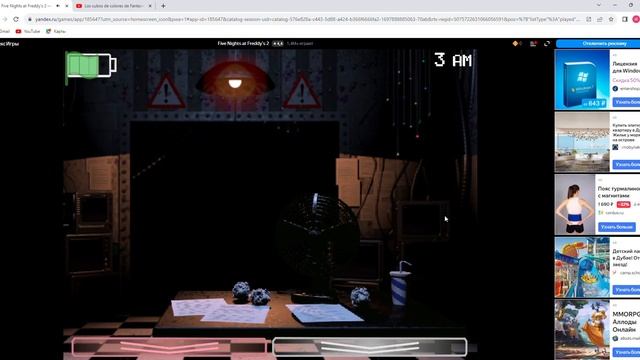Toggle fullscreen for the game

click(547, 44)
